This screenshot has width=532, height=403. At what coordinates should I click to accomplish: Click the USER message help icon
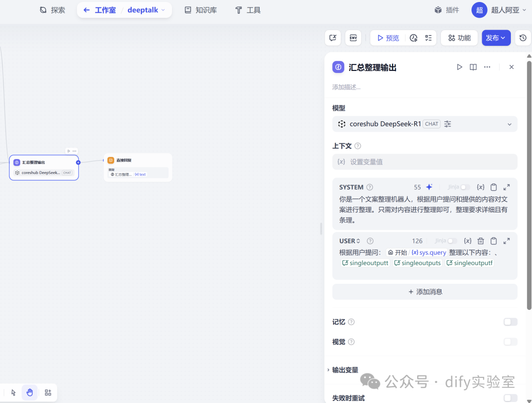click(x=370, y=241)
